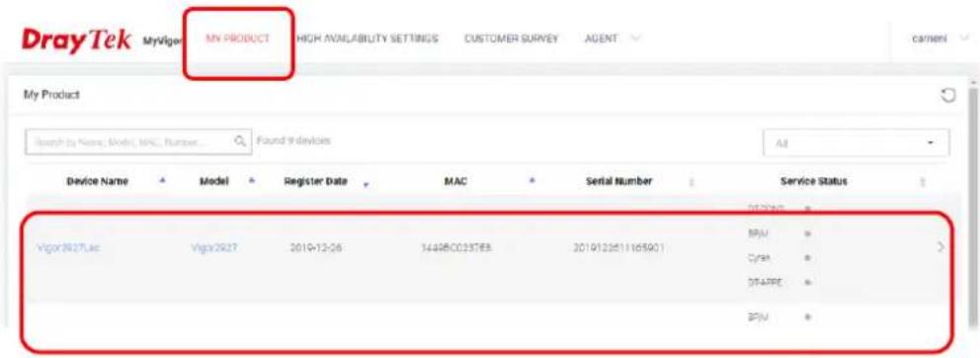The image size is (980, 358).
Task: Open the All filter dropdown
Action: (x=856, y=142)
